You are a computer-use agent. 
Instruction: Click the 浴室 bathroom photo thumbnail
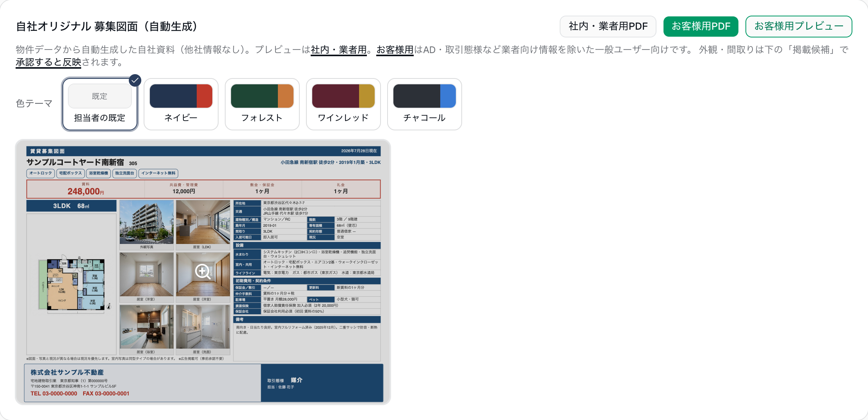(147, 327)
